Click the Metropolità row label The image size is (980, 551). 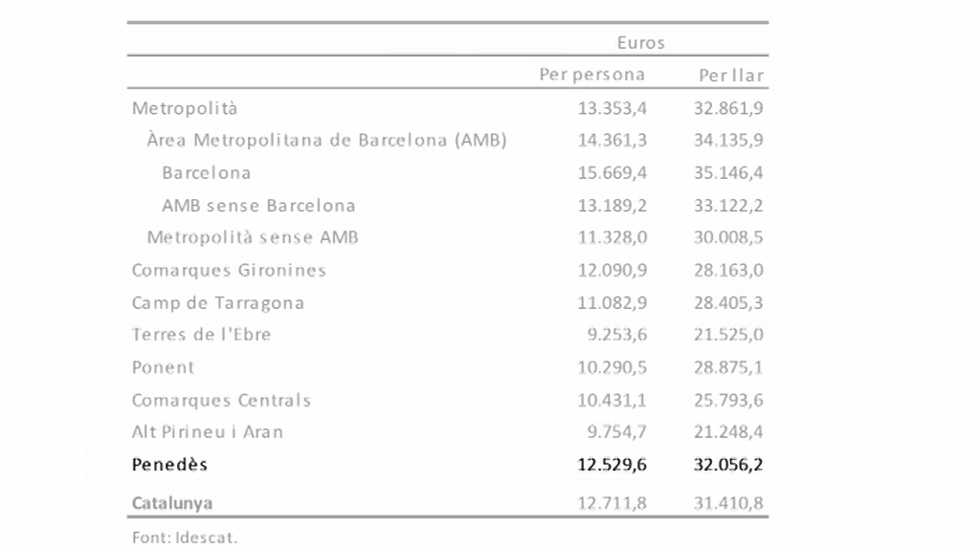pyautogui.click(x=185, y=109)
